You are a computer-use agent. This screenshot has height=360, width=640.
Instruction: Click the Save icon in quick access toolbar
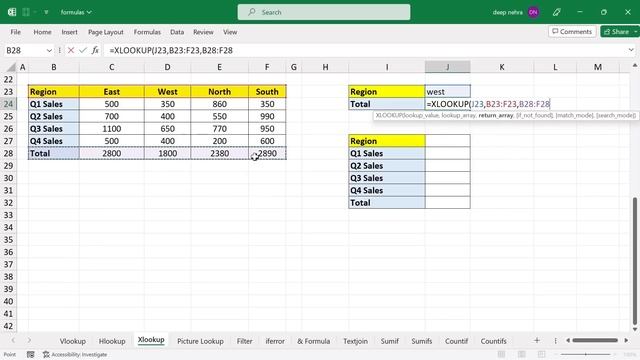(26, 12)
